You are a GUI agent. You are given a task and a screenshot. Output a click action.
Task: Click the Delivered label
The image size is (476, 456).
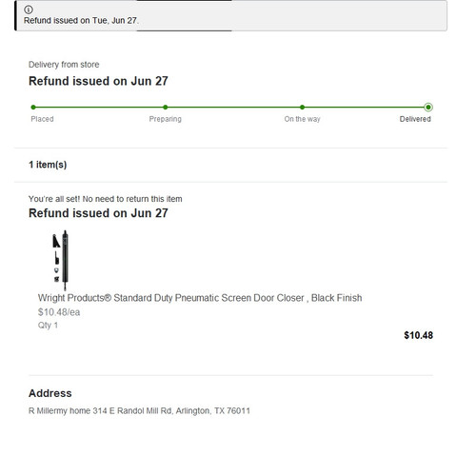pyautogui.click(x=415, y=119)
